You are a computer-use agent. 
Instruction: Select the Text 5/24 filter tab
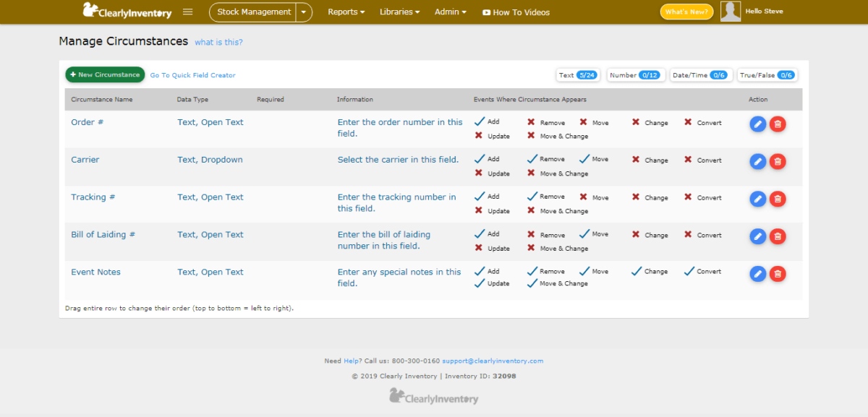point(577,74)
